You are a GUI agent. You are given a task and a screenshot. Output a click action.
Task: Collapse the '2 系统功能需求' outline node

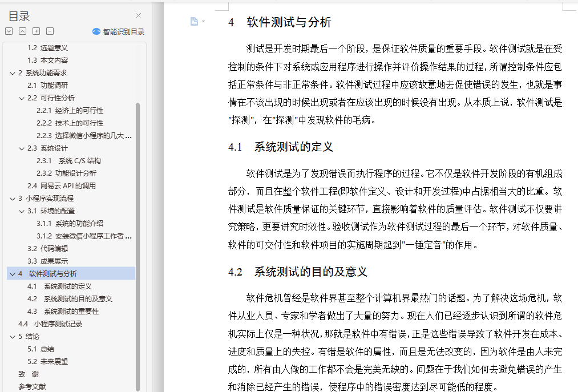pos(13,73)
